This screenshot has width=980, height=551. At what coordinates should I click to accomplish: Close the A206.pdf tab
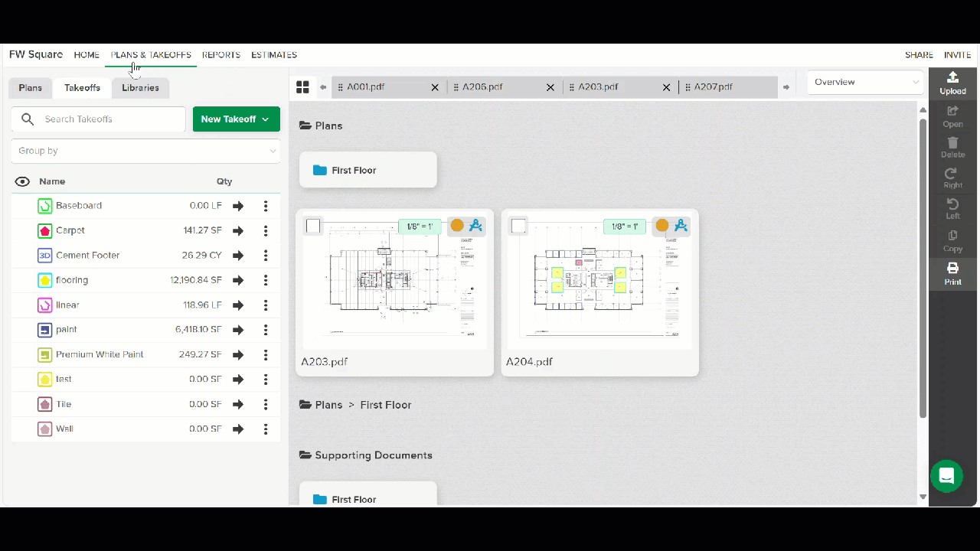pos(550,87)
